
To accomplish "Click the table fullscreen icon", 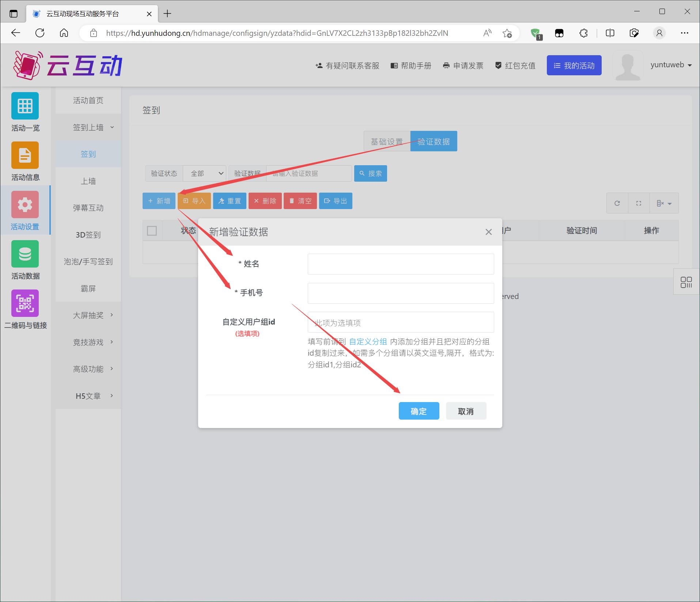I will (639, 203).
